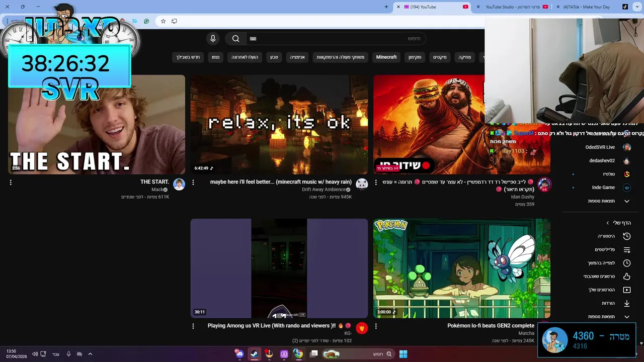The height and width of the screenshot is (362, 644).
Task: Select the 'חדש בשבילך' filter chip
Action: [x=188, y=57]
